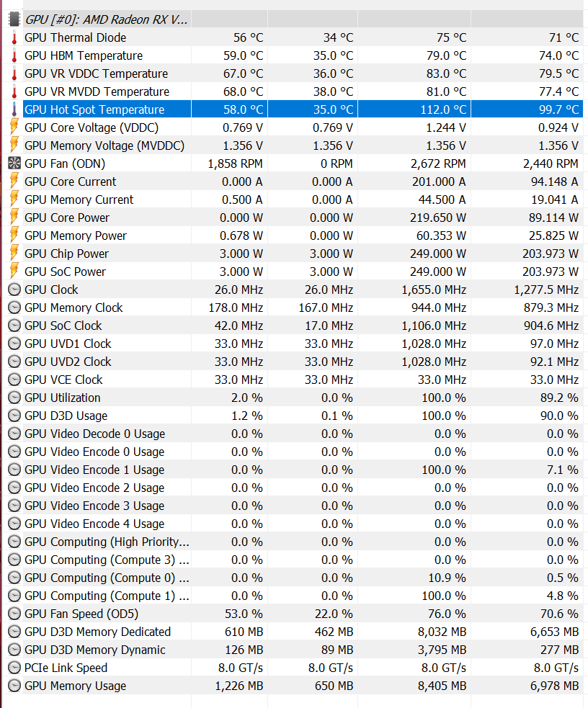Click the clock icon beside GPU UVD1 Clock
Image resolution: width=588 pixels, height=708 pixels.
[14, 344]
